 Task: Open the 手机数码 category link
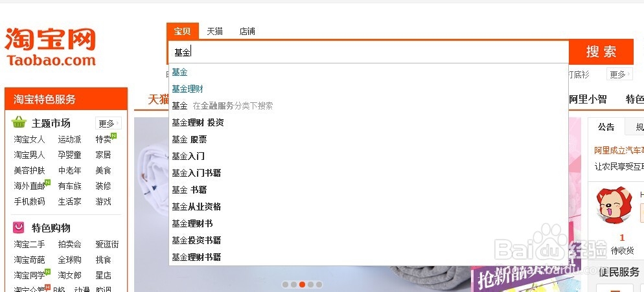29,201
